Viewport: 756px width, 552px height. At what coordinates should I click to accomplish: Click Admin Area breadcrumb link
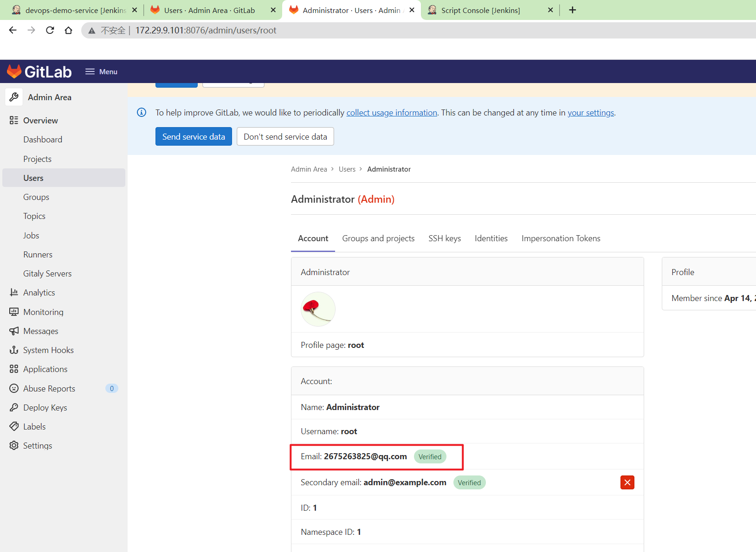click(309, 169)
